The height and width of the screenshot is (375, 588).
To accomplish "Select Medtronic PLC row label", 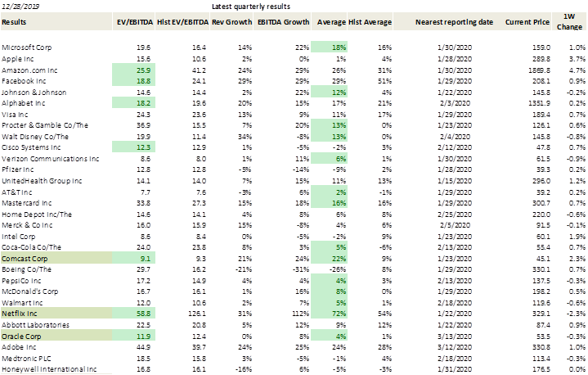I will [x=26, y=359].
